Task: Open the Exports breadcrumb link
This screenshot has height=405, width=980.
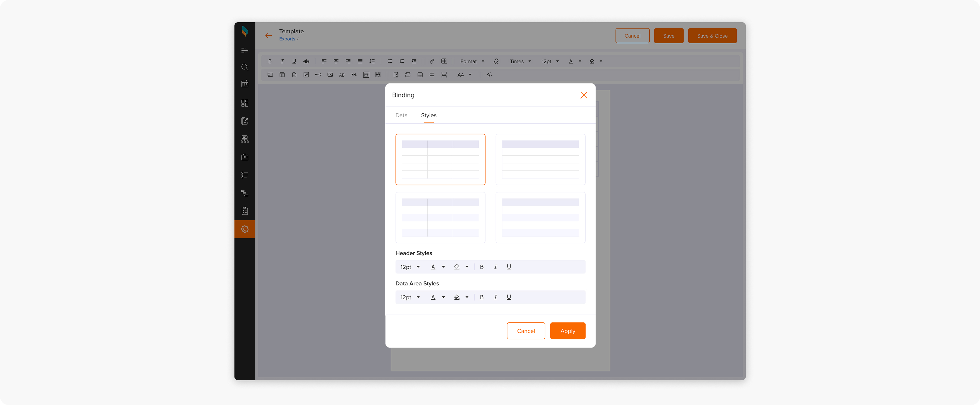Action: click(287, 39)
